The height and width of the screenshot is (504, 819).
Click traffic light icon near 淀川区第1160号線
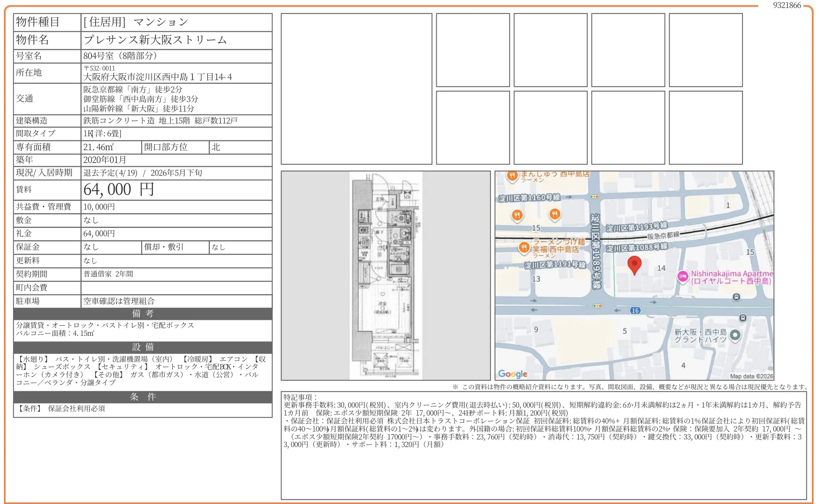tap(594, 197)
